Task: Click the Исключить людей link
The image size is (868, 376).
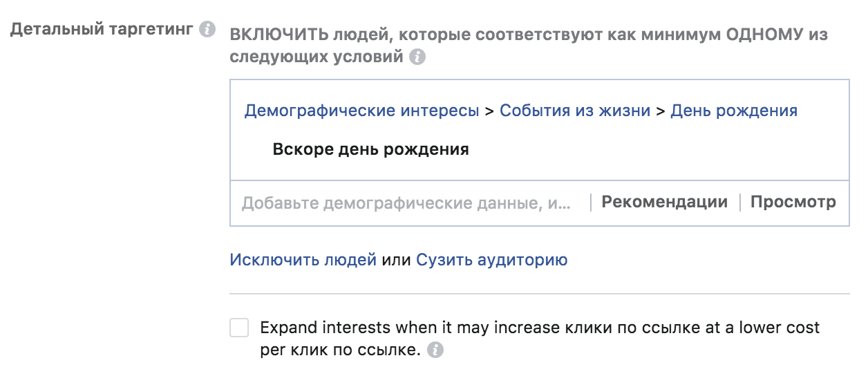Action: point(303,260)
